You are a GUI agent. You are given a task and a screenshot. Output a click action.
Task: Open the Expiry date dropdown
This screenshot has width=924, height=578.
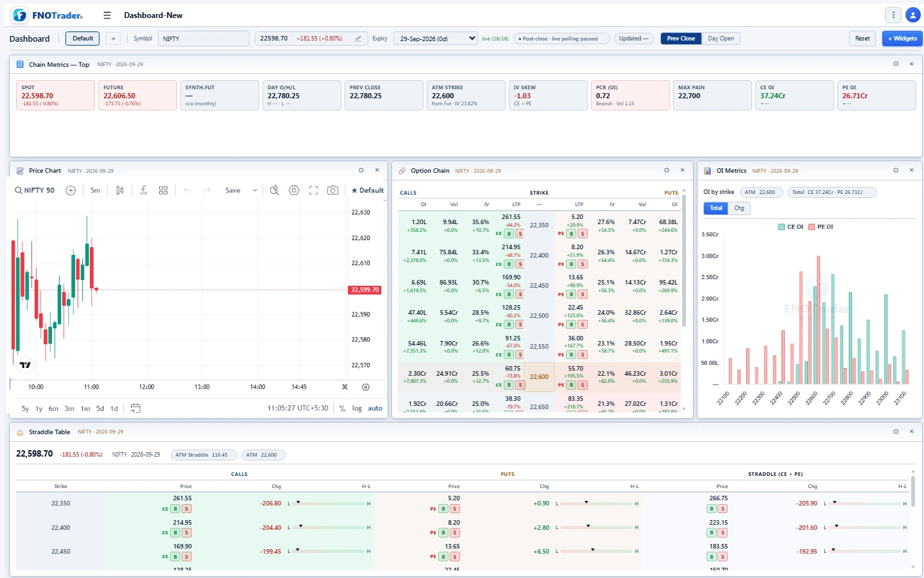(436, 39)
